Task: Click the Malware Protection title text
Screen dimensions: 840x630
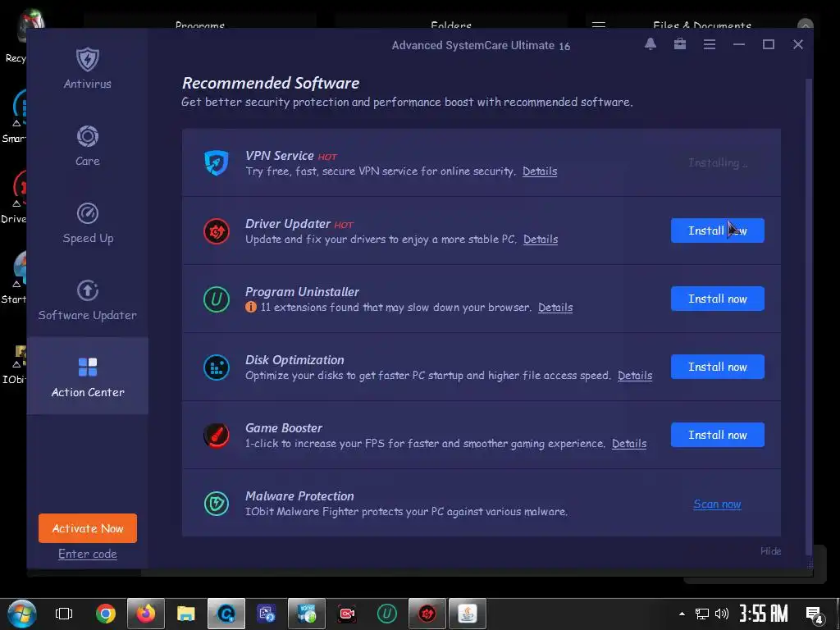Action: (x=299, y=495)
